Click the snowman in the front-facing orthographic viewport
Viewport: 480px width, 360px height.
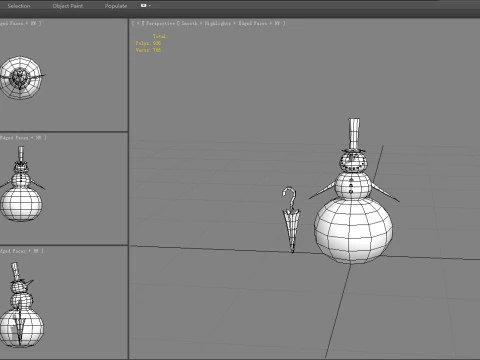[21, 184]
